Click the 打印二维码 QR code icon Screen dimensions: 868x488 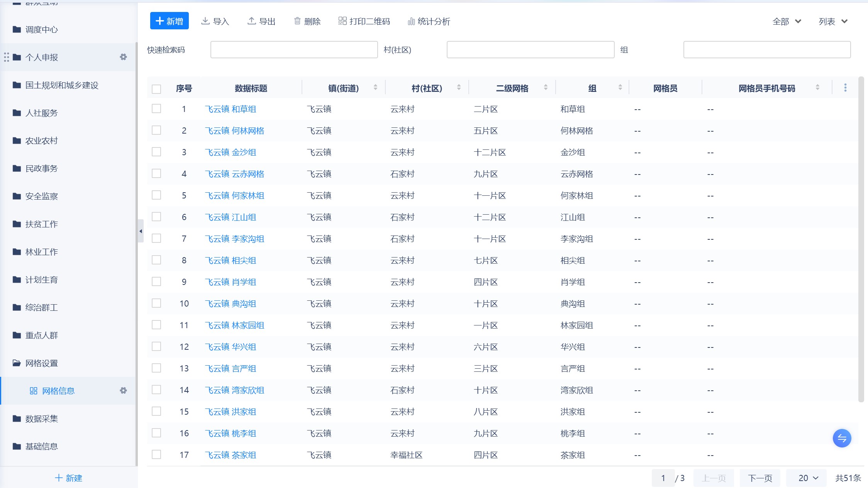pyautogui.click(x=342, y=21)
